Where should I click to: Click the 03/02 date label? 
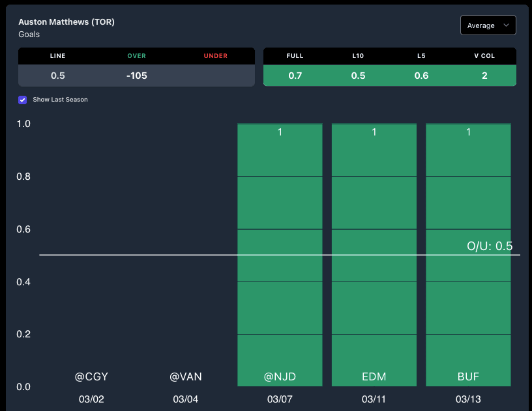point(91,399)
